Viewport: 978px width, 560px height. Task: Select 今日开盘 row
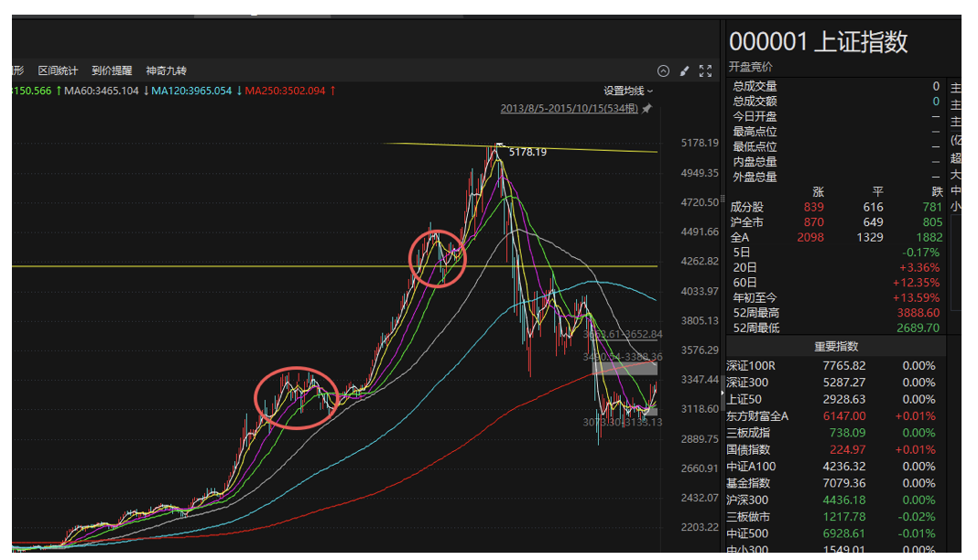(836, 116)
